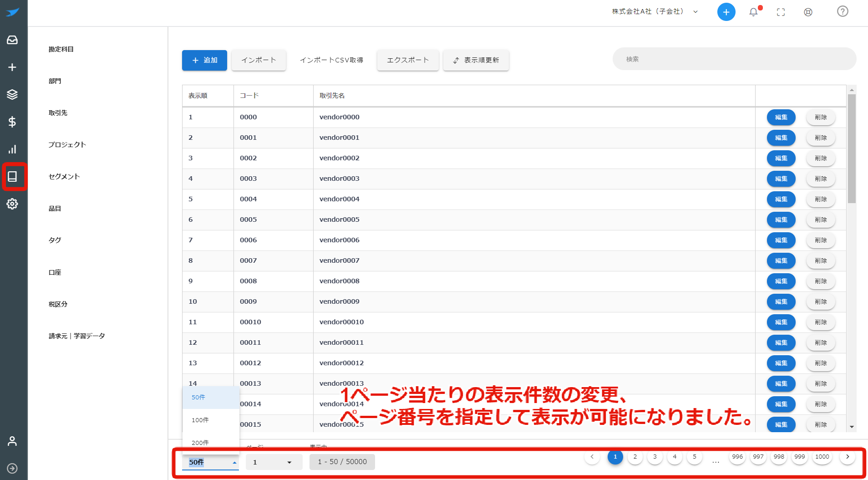Image resolution: width=868 pixels, height=480 pixels.
Task: Open the inbox tray icon in the sidebar
Action: 12,40
